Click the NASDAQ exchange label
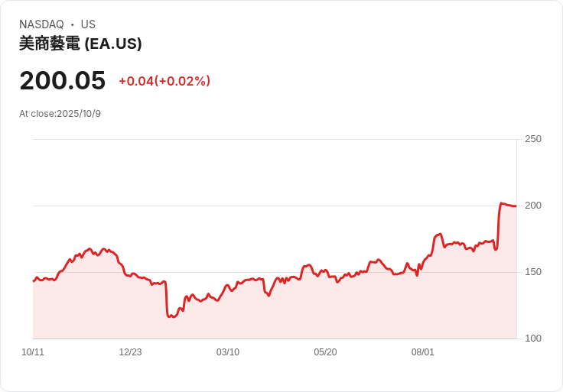 click(41, 24)
